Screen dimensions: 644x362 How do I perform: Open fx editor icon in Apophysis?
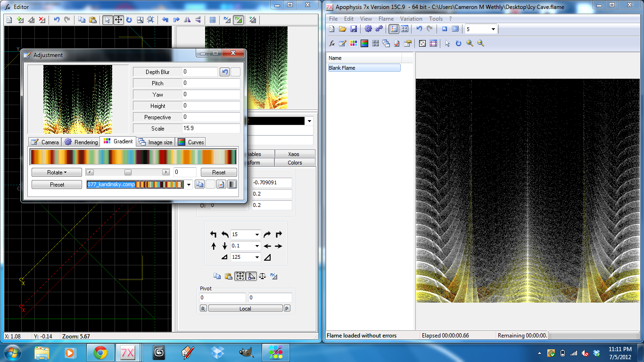point(332,43)
